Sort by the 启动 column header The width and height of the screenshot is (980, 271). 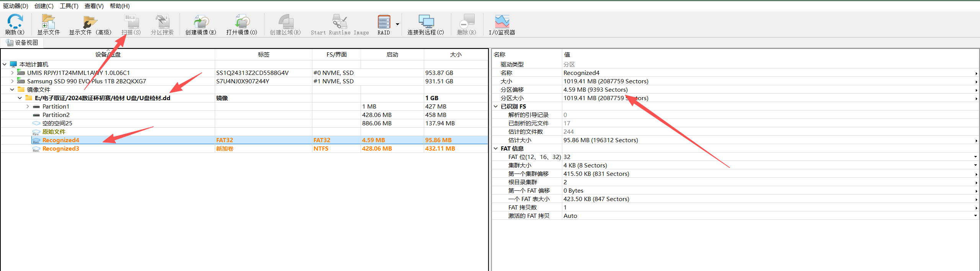point(392,54)
